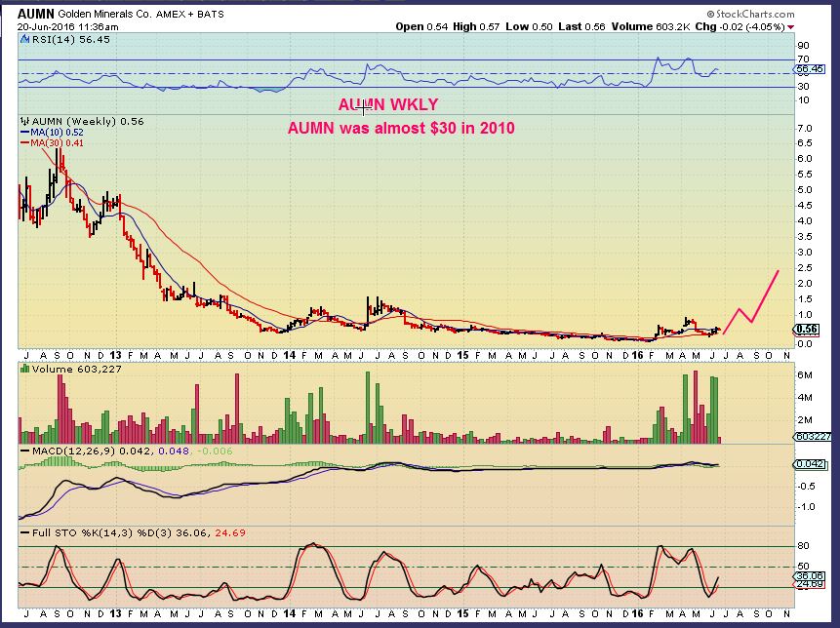
Task: Click the 'AUMN was almost $30 in 2010' note
Action: (x=401, y=128)
